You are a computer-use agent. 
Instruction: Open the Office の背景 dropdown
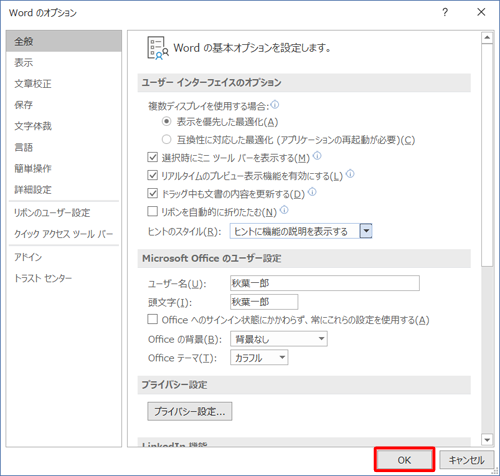coord(279,339)
